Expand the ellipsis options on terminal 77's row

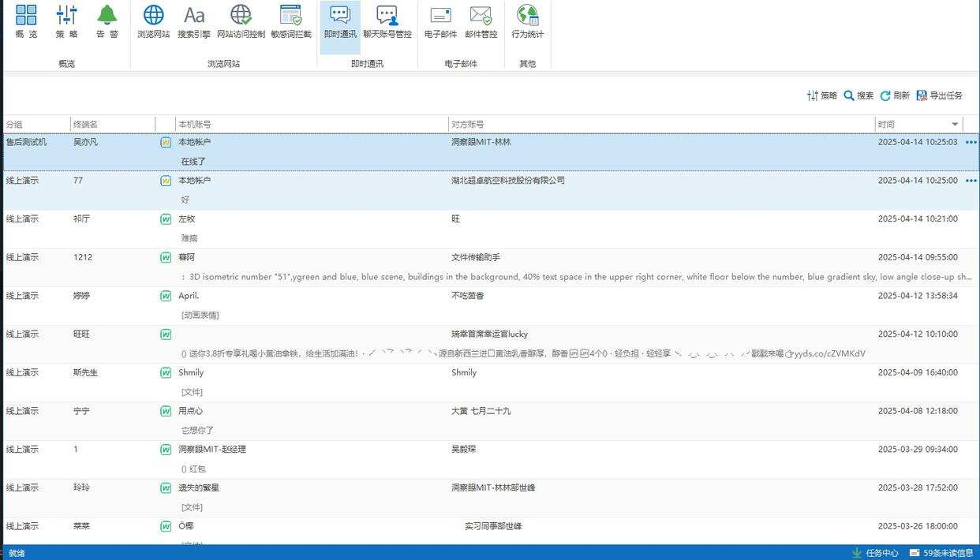[971, 181]
